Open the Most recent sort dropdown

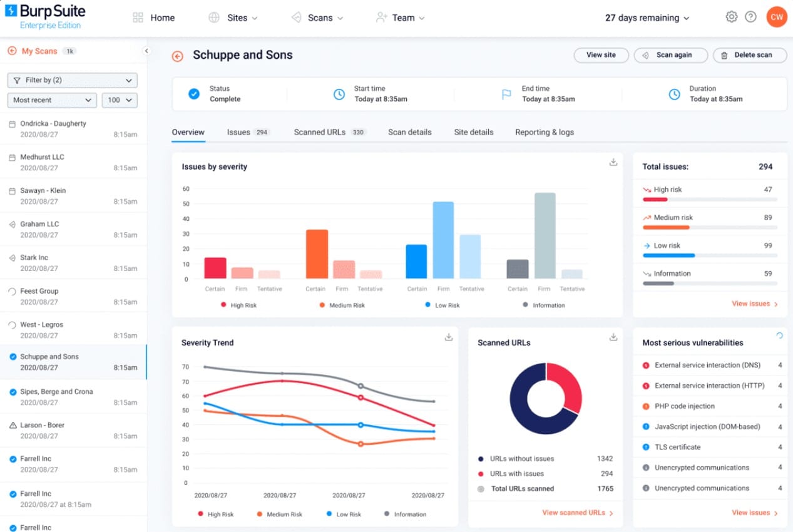pos(51,100)
